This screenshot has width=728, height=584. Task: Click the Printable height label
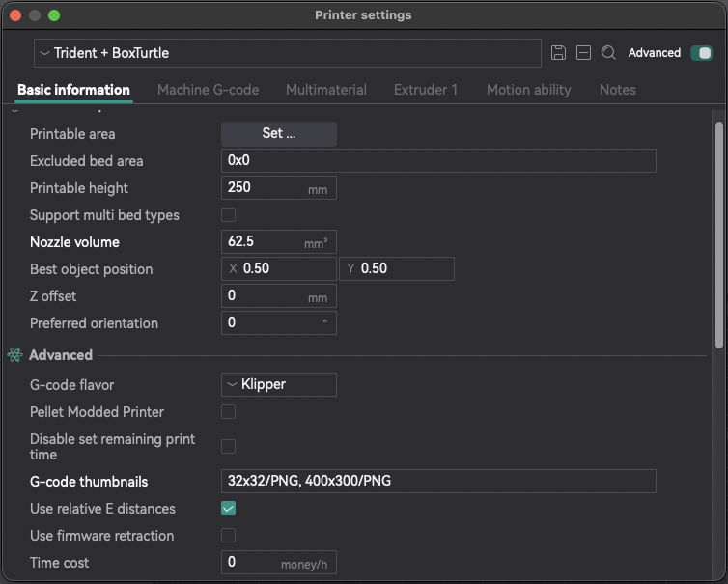(x=79, y=188)
